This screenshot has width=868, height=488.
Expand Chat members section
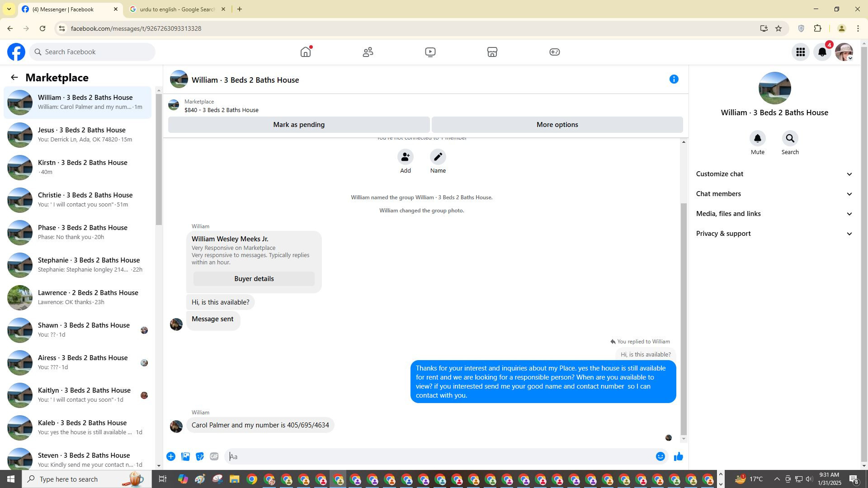point(774,194)
